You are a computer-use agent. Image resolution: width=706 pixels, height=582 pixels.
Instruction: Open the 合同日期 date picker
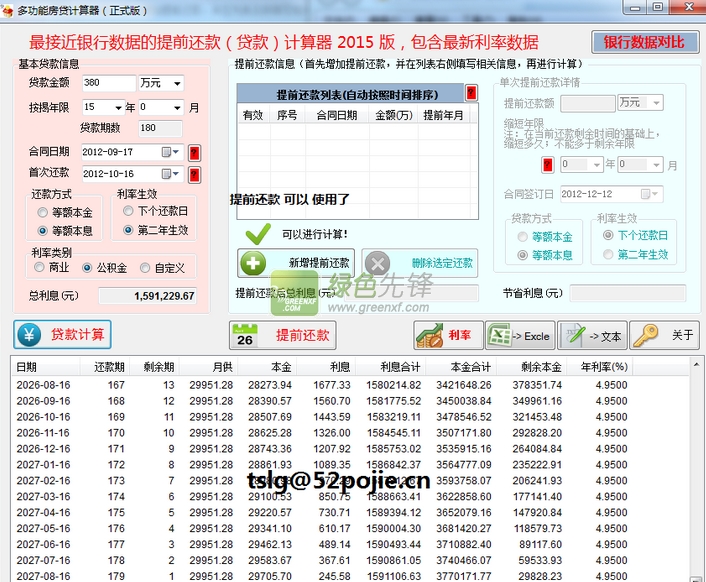pyautogui.click(x=171, y=152)
